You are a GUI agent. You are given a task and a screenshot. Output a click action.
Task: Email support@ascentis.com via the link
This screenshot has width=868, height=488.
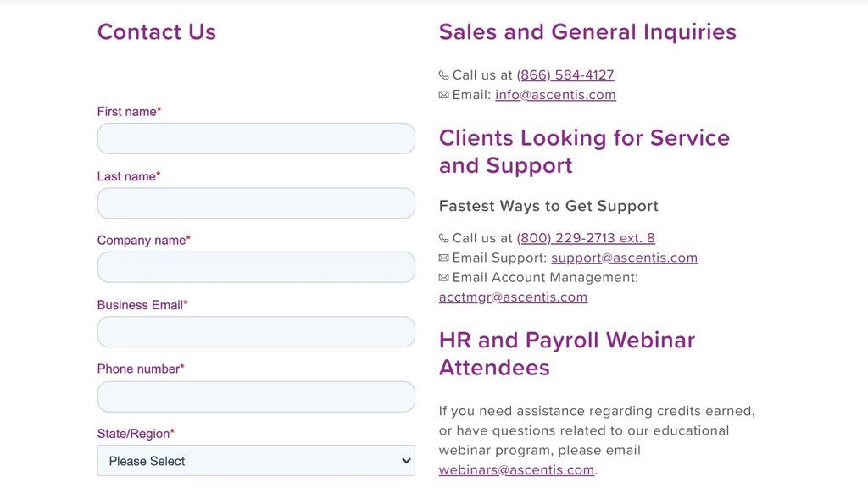coord(624,258)
